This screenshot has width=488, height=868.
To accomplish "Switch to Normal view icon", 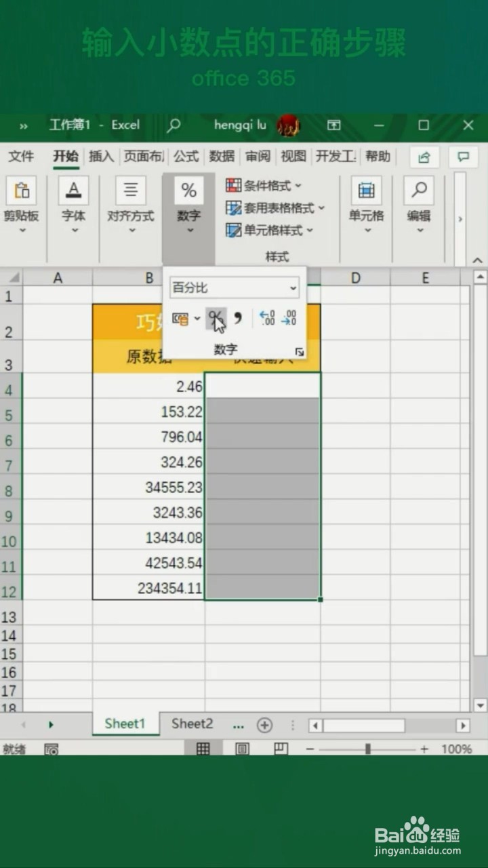I will click(x=203, y=749).
